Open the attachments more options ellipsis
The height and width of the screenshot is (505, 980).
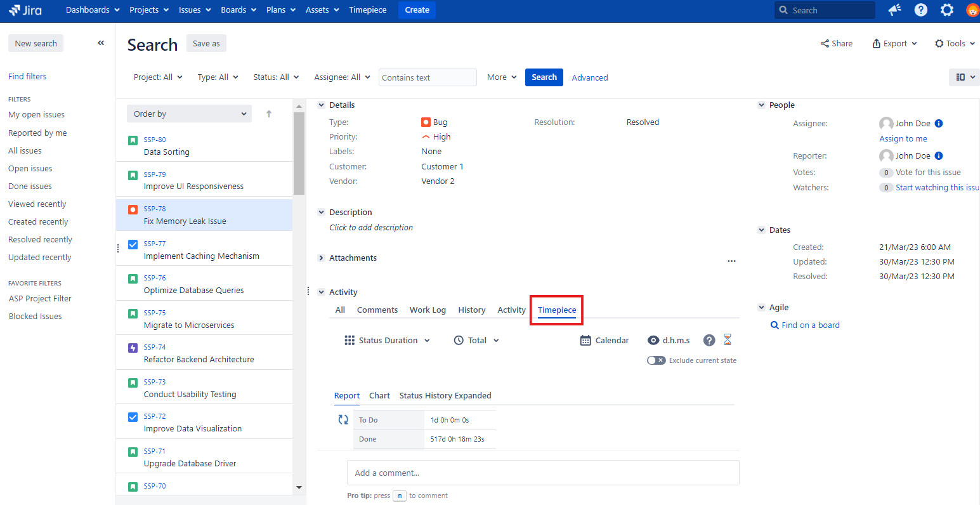731,261
